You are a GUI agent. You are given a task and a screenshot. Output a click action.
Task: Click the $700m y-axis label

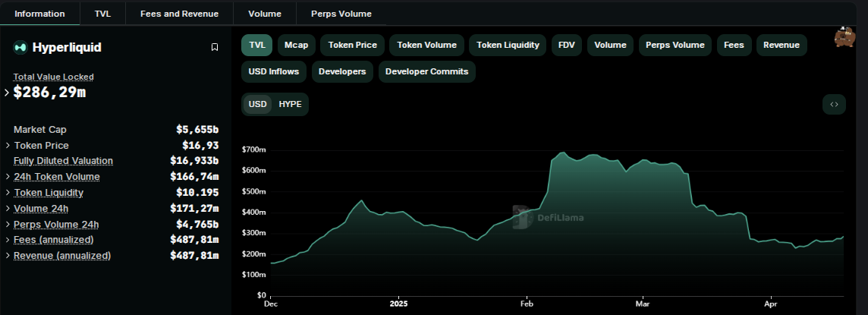[x=255, y=150]
